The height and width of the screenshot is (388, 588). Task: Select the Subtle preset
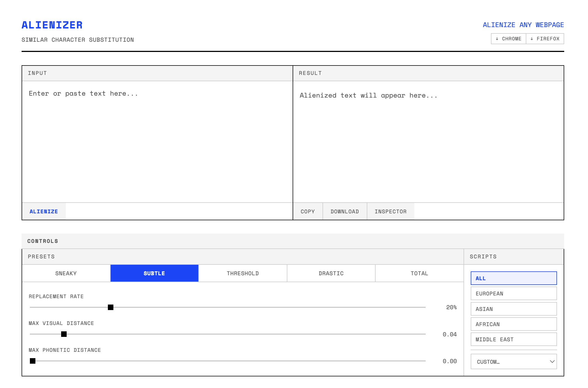pos(154,273)
